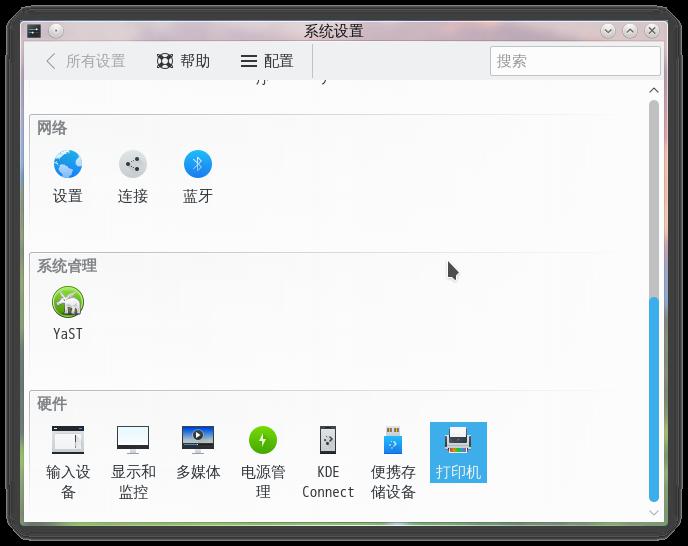688x546 pixels.
Task: Open the network 设置 globe icon
Action: tap(68, 177)
